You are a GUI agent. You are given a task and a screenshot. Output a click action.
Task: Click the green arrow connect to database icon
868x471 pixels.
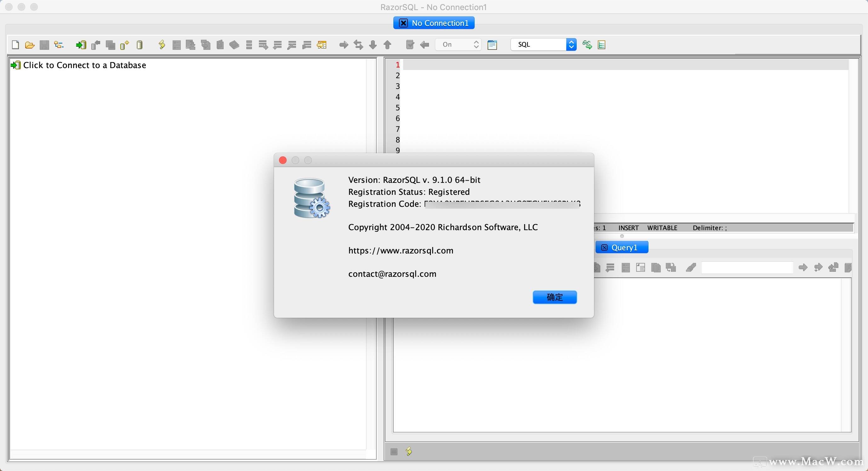pos(81,44)
